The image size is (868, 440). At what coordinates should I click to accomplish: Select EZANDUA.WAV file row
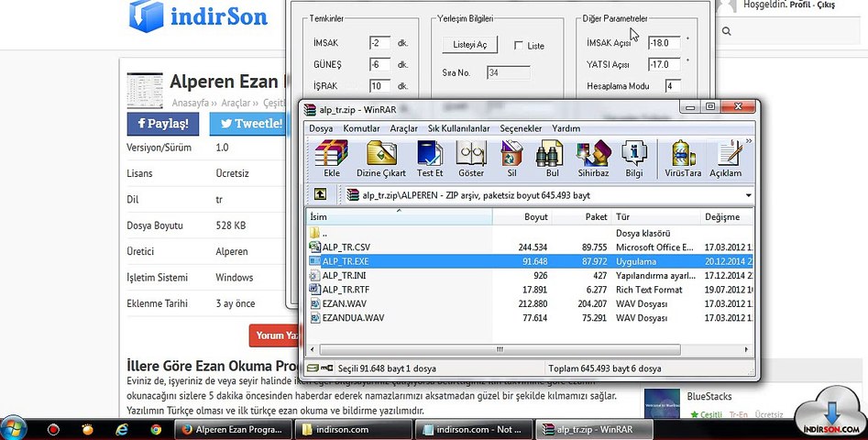(x=531, y=318)
